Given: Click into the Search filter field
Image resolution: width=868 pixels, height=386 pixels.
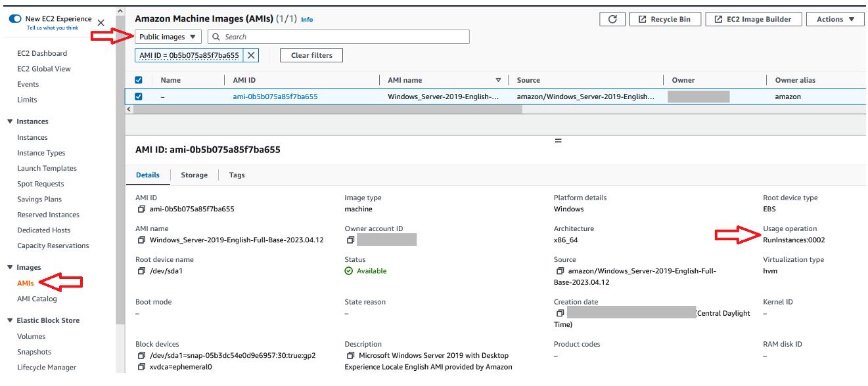Looking at the screenshot, I should pos(338,37).
